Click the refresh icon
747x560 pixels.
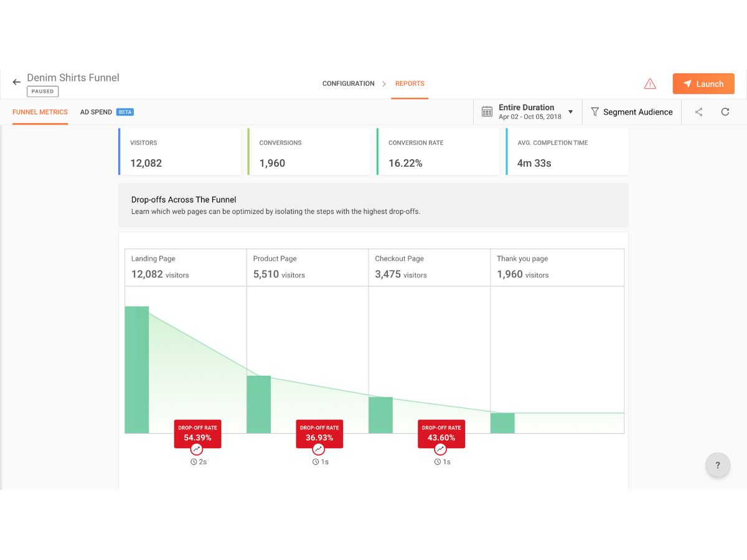point(725,112)
